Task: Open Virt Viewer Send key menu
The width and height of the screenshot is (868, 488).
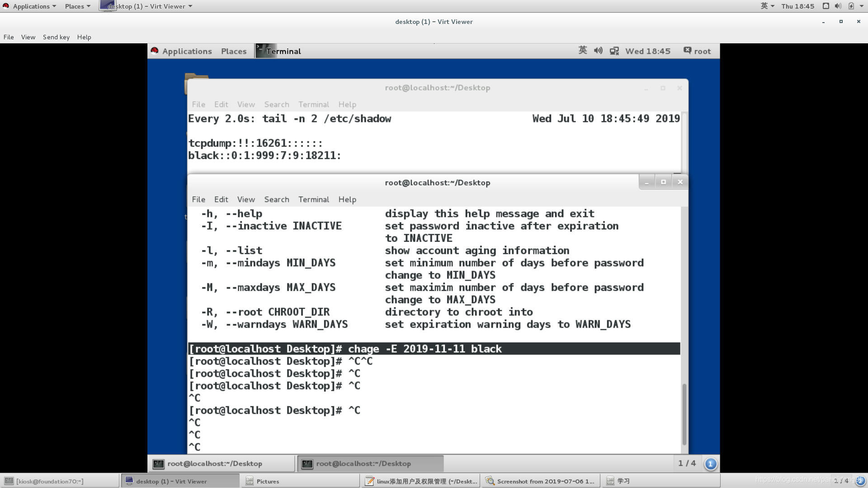Action: 56,37
